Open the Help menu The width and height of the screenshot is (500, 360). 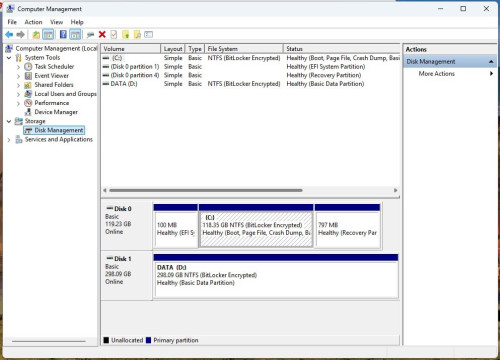[x=77, y=22]
